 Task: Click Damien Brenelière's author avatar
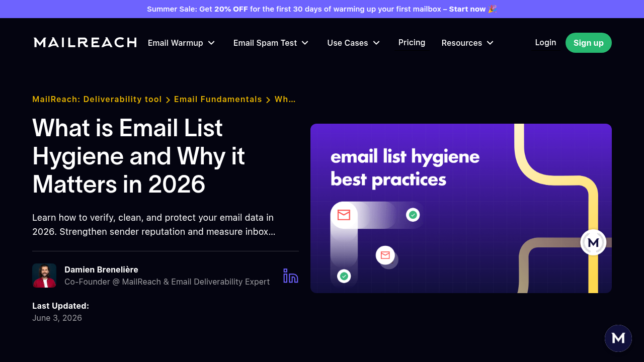point(44,276)
